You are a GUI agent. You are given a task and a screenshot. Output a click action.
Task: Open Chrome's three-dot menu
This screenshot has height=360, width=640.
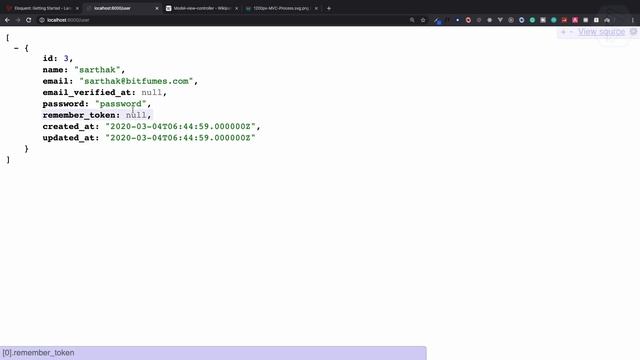[x=633, y=20]
